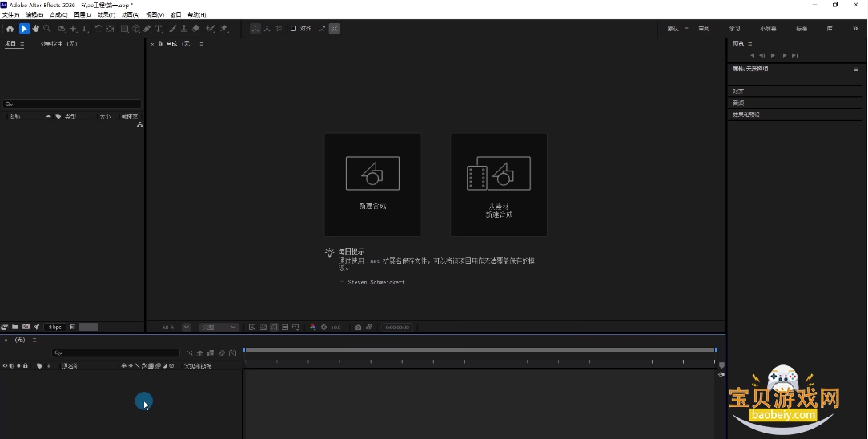Open the 文件(F) menu
868x439 pixels.
point(10,15)
